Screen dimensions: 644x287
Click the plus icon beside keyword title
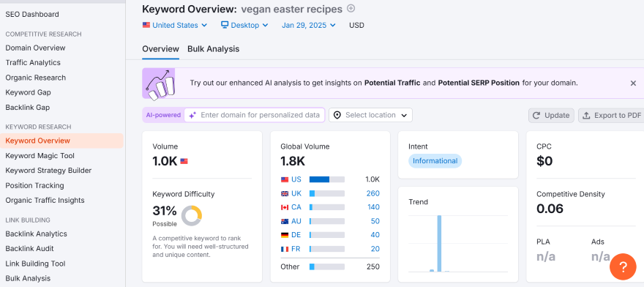(351, 8)
